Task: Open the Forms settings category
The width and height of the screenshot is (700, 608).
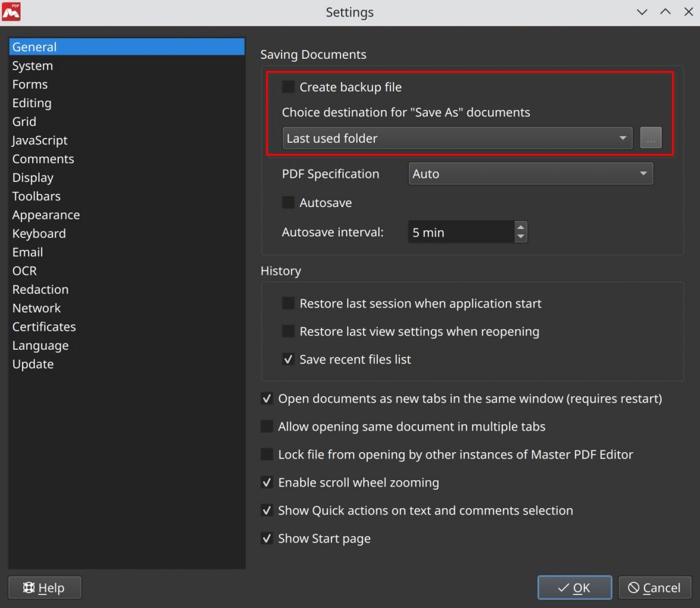Action: click(x=126, y=84)
